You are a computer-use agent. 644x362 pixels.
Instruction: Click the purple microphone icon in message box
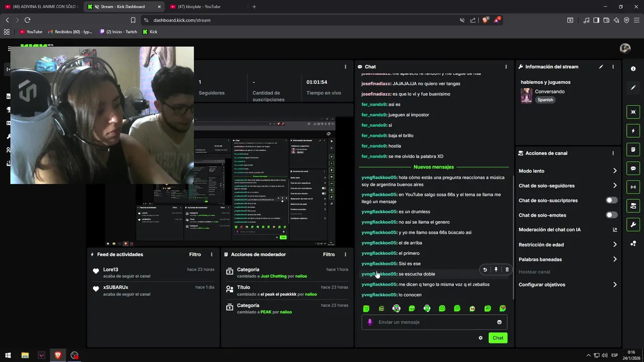370,322
